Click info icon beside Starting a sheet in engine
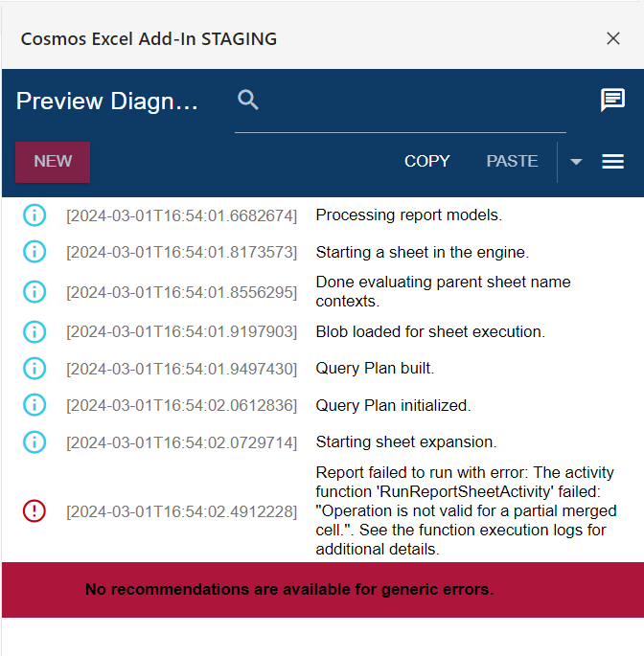Viewport: 644px width, 656px height. click(34, 253)
